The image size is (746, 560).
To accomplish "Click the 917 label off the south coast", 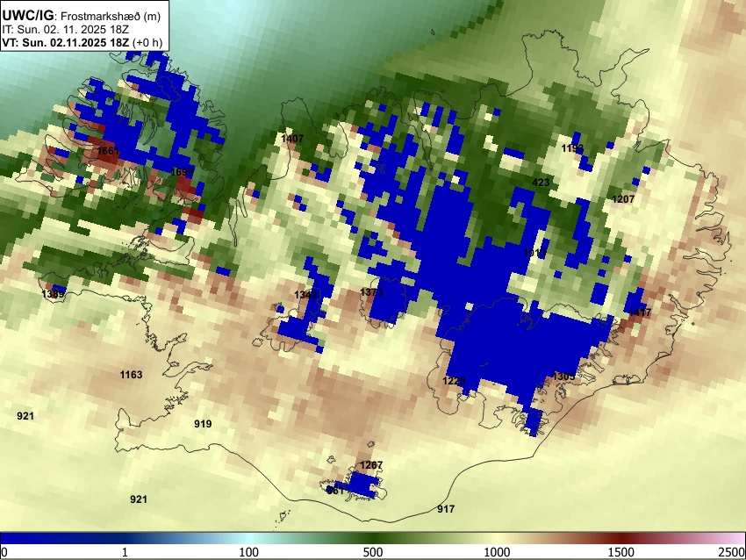I will [446, 509].
